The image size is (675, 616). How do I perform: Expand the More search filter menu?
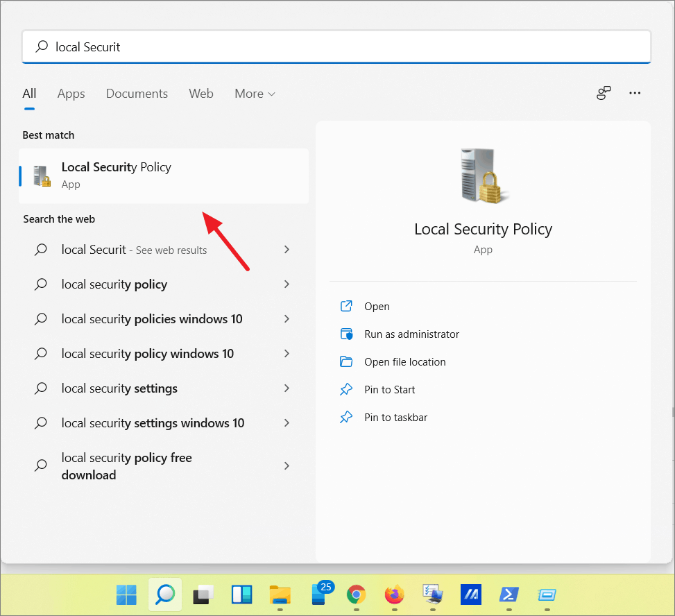tap(255, 93)
